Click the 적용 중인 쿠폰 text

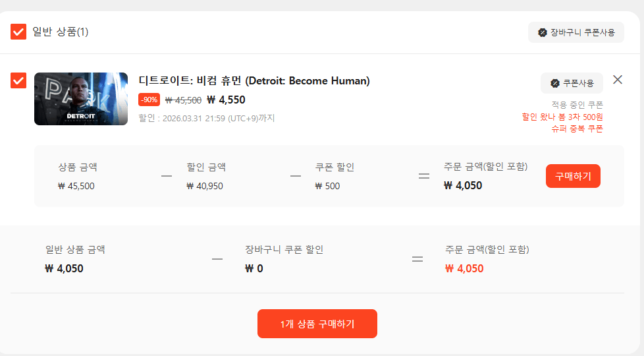[x=577, y=105]
